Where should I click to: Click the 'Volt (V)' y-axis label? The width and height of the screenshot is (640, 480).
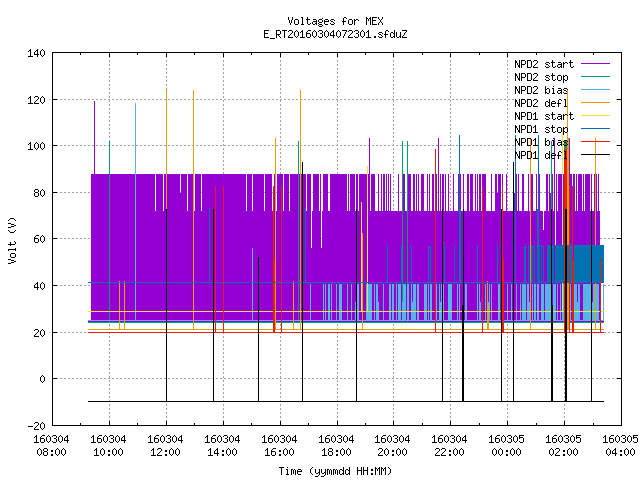(x=12, y=240)
